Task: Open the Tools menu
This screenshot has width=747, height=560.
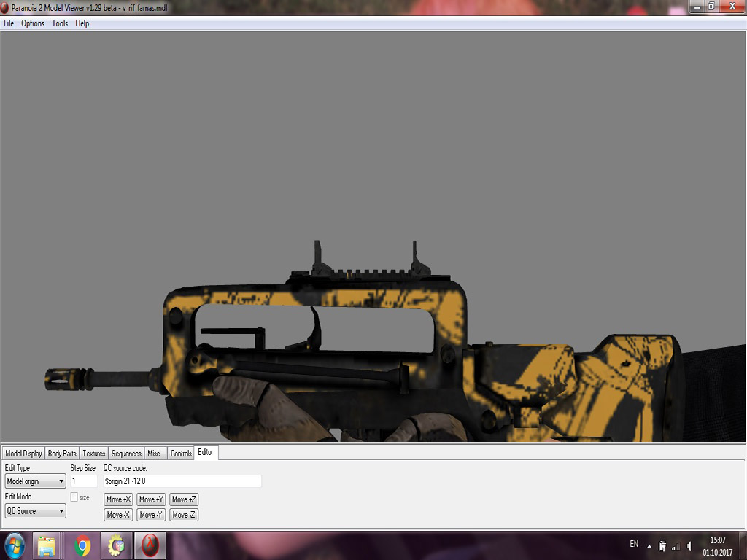Action: coord(60,23)
